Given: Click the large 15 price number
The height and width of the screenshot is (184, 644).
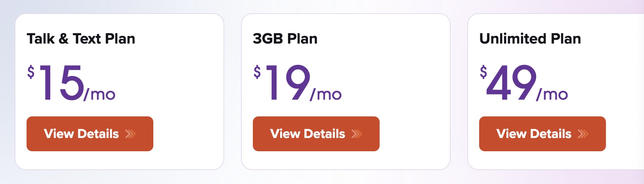Looking at the screenshot, I should click(x=62, y=83).
